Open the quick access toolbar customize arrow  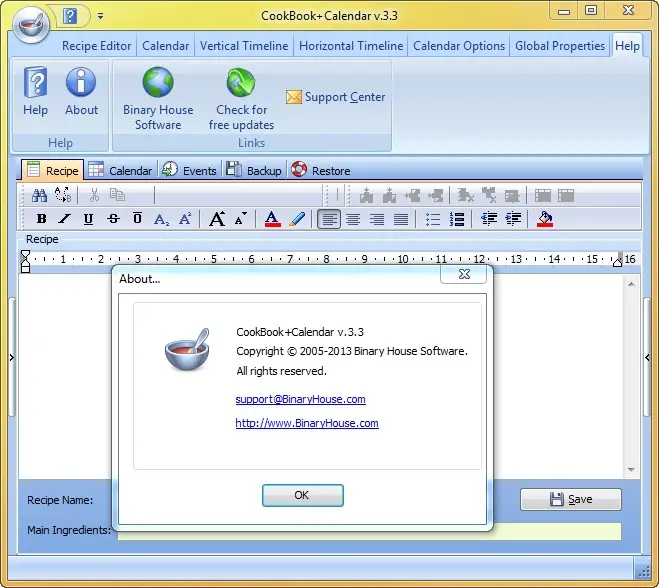click(x=100, y=16)
